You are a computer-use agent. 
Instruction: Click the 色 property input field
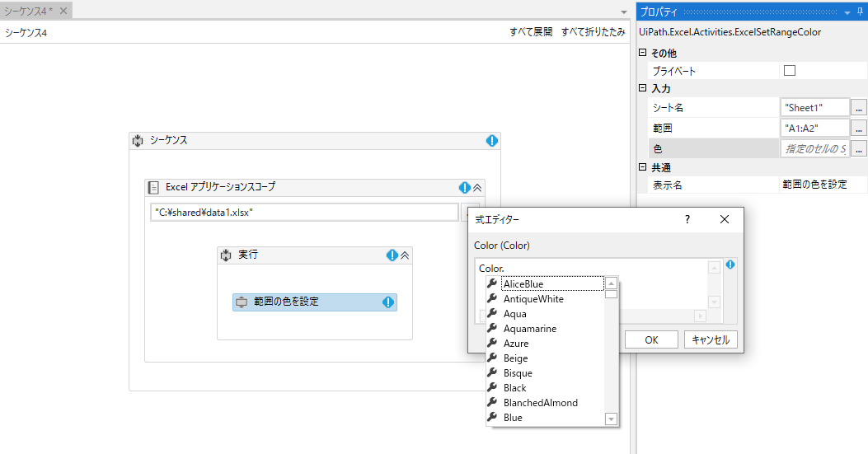815,149
